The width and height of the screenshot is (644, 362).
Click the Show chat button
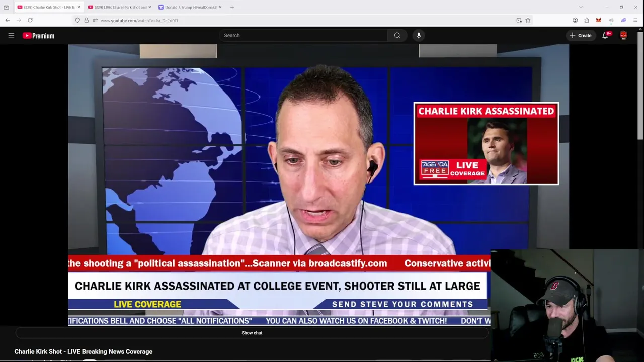pyautogui.click(x=252, y=333)
